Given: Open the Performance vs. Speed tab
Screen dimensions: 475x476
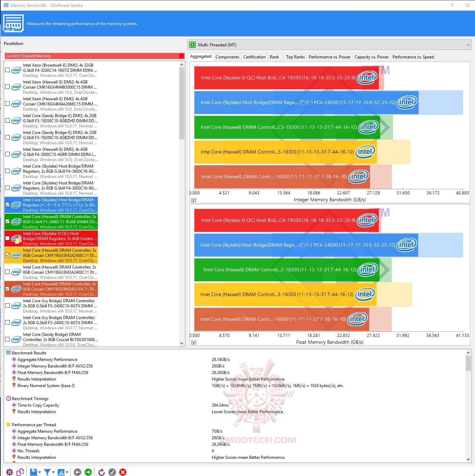Looking at the screenshot, I should (413, 57).
